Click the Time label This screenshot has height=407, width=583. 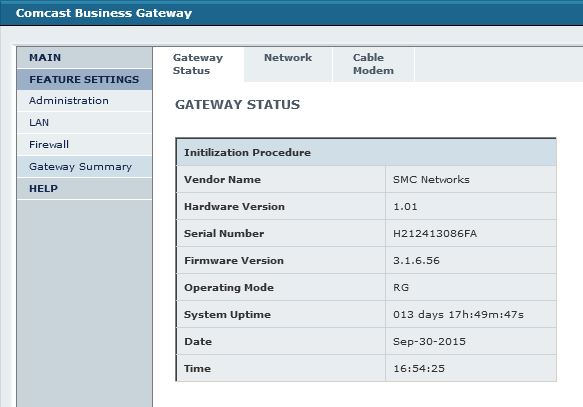197,369
